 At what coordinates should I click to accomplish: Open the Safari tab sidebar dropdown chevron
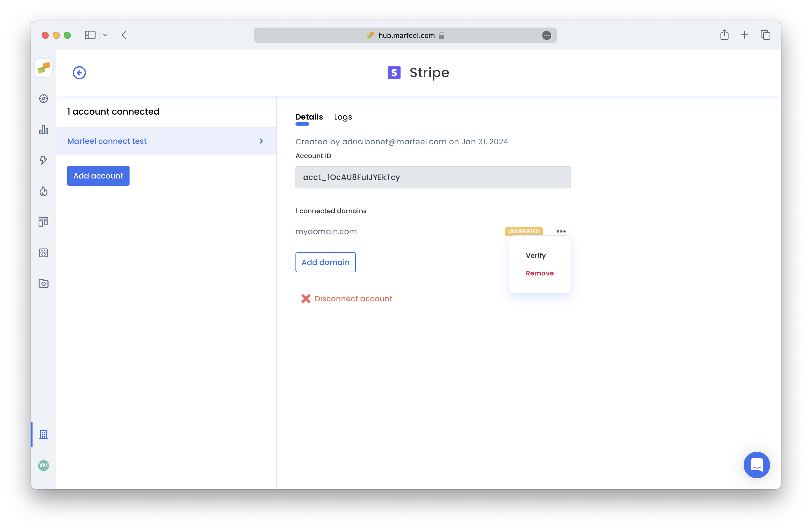[x=105, y=35]
